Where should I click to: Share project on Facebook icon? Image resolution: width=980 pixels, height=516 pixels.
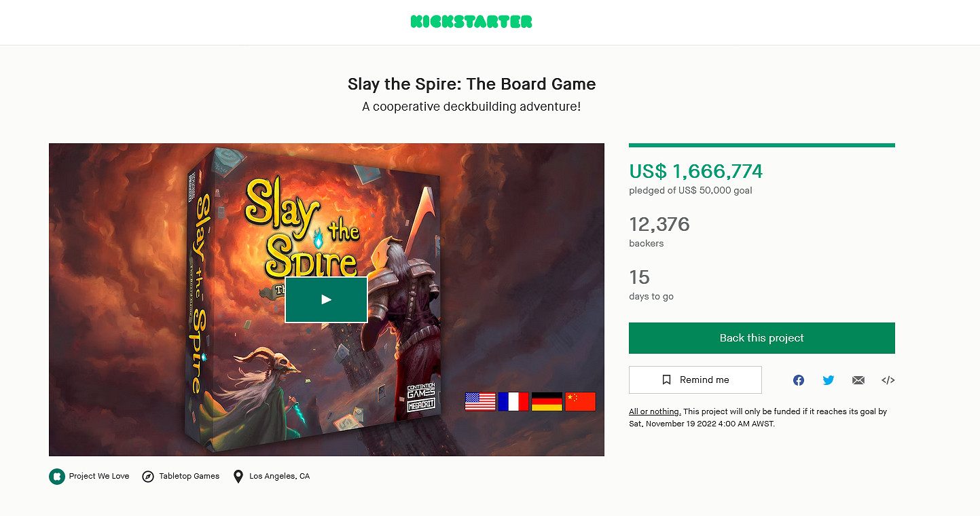tap(799, 380)
